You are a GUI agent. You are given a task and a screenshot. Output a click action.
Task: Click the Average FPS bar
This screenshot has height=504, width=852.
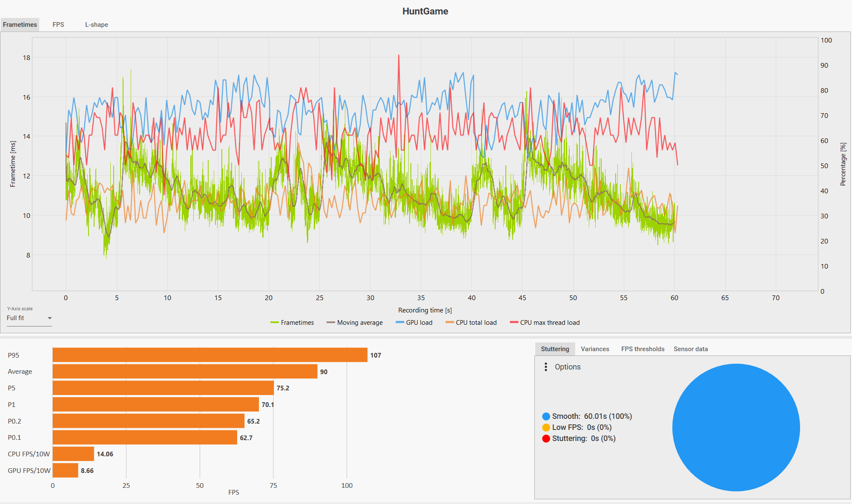pyautogui.click(x=185, y=372)
